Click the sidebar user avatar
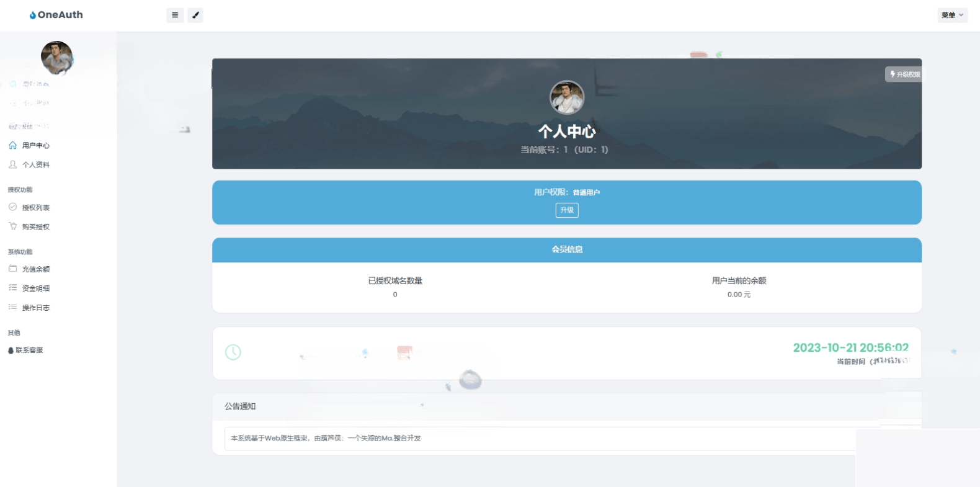This screenshot has width=980, height=487. point(57,58)
